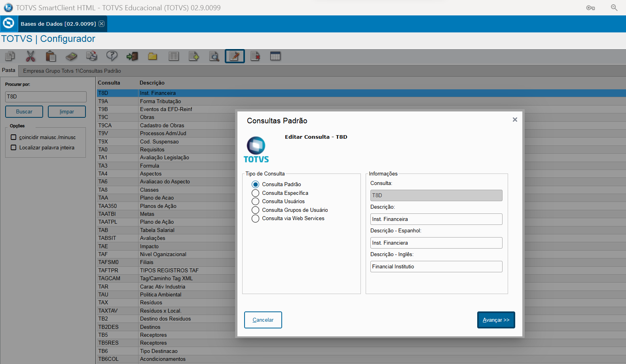Screen dimensions: 626x364
Task: Select the T9B Eventos da EFD-Reinf row
Action: pos(361,109)
